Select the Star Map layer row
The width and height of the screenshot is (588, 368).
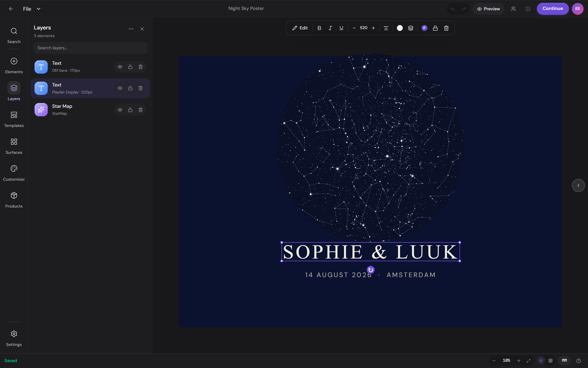coord(90,110)
